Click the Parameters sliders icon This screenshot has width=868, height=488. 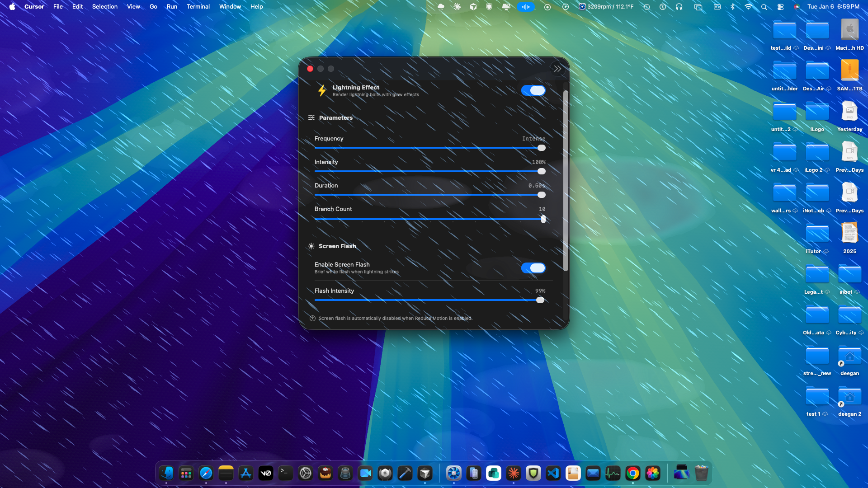311,117
